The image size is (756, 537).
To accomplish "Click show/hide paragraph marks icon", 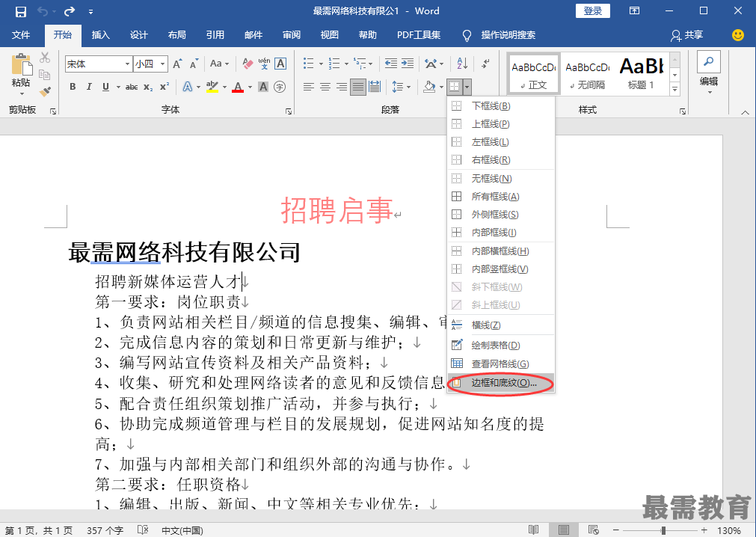I will (x=486, y=63).
